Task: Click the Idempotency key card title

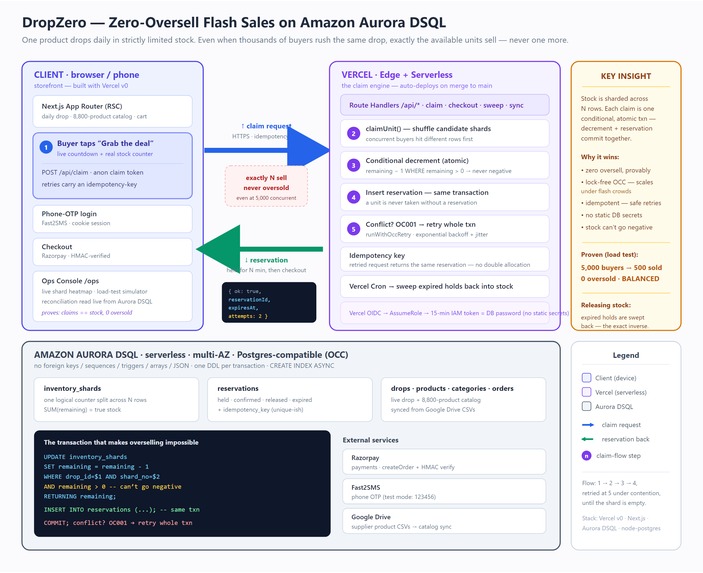Action: click(x=377, y=255)
